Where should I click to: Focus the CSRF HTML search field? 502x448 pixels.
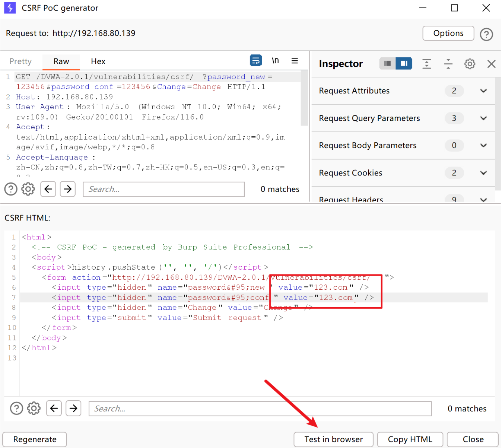point(260,409)
